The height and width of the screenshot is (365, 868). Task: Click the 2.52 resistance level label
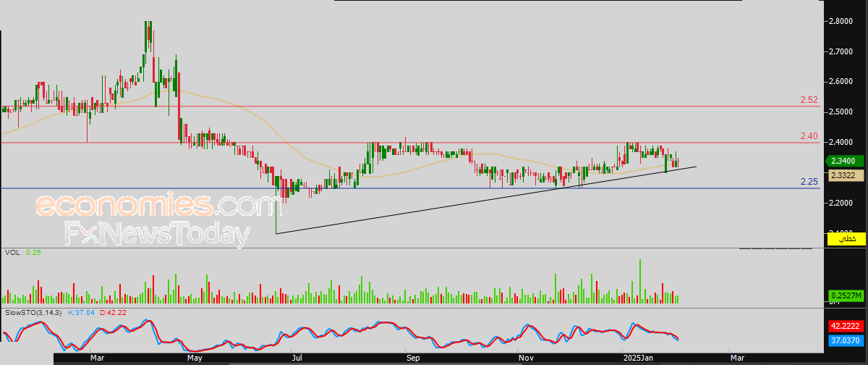tap(809, 99)
